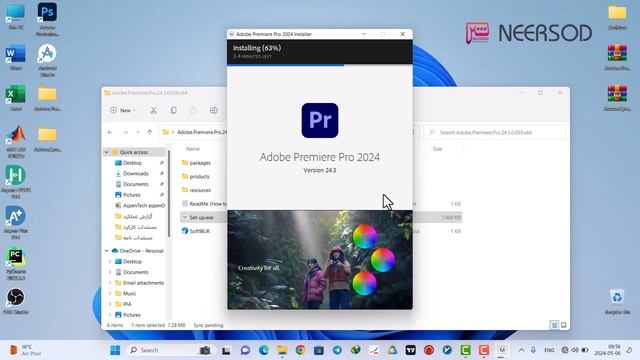Go back using Explorer back arrow
This screenshot has height=360, width=640.
pyautogui.click(x=110, y=132)
